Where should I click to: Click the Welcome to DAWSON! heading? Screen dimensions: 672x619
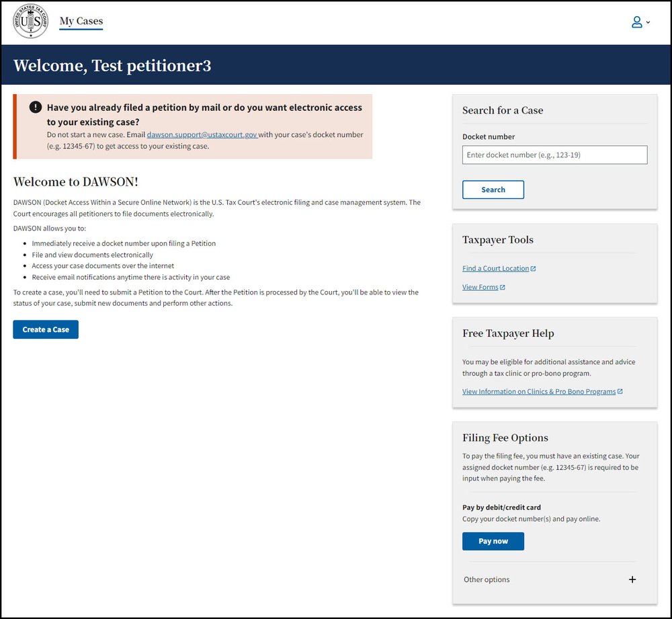(x=76, y=182)
